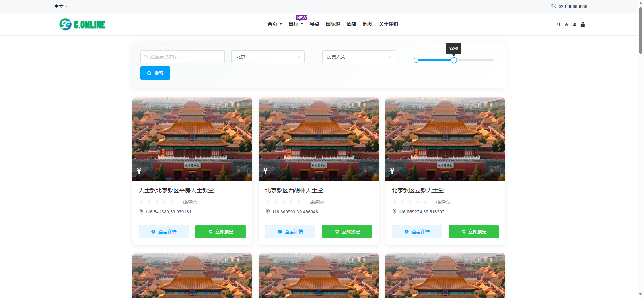The image size is (644, 298).
Task: Open favorites via the star icon
Action: [x=566, y=24]
